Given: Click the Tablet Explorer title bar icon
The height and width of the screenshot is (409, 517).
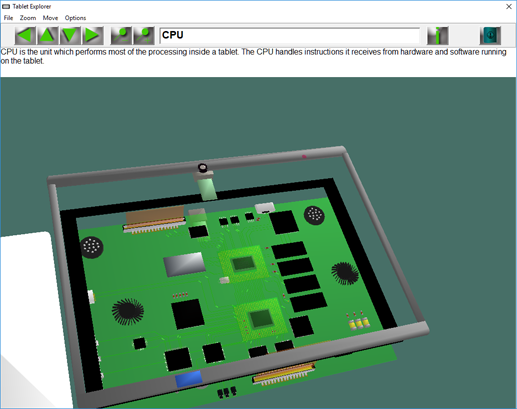Looking at the screenshot, I should tap(6, 6).
